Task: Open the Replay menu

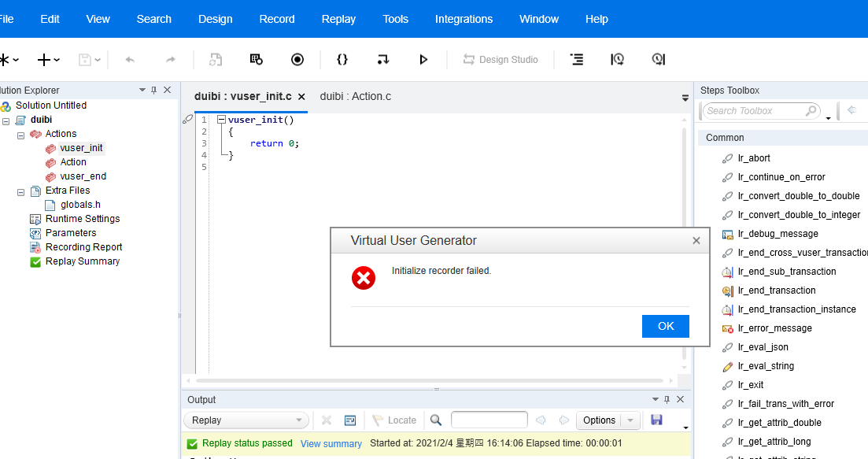Action: 338,19
